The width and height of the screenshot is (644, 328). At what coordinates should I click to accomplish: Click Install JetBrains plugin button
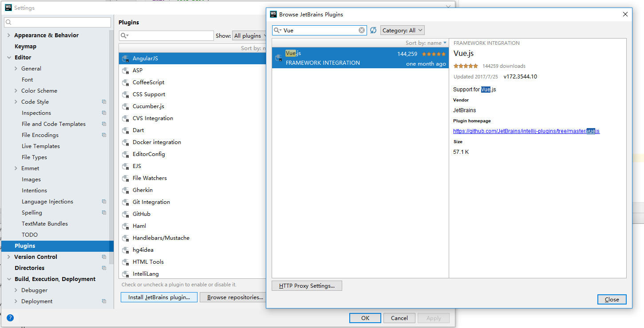(159, 297)
